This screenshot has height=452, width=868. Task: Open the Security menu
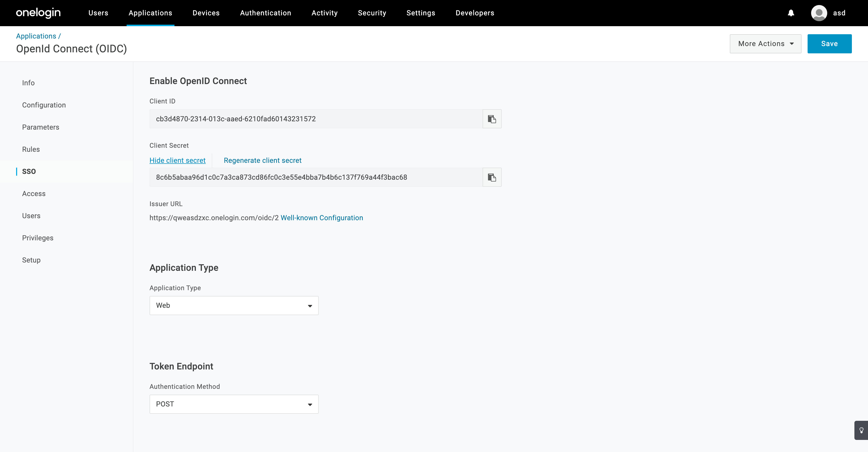(372, 13)
